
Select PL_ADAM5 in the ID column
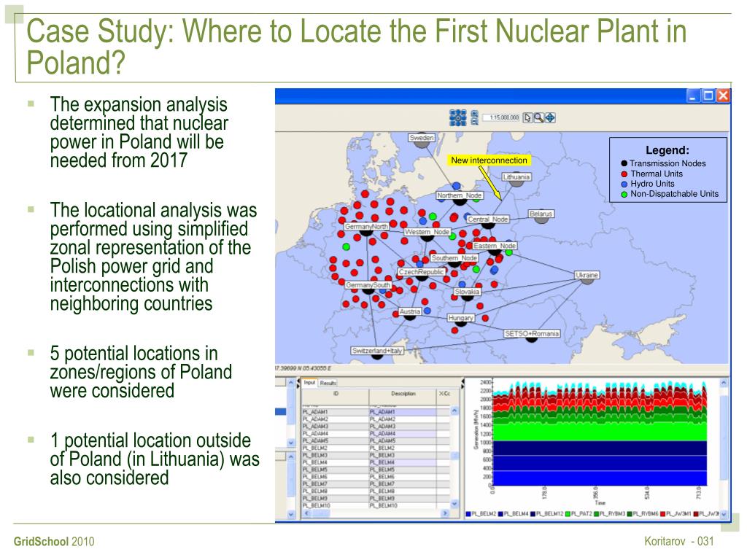click(x=336, y=440)
